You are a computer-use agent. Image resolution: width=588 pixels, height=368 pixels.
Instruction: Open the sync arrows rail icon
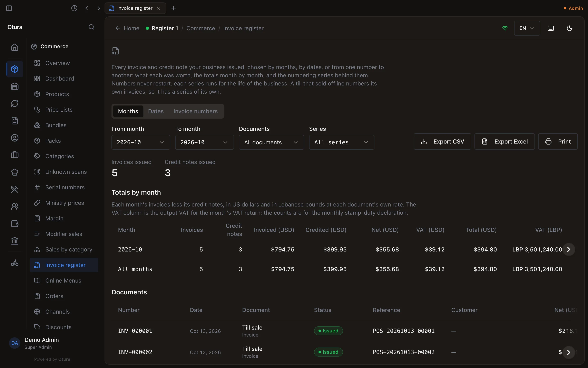tap(14, 103)
